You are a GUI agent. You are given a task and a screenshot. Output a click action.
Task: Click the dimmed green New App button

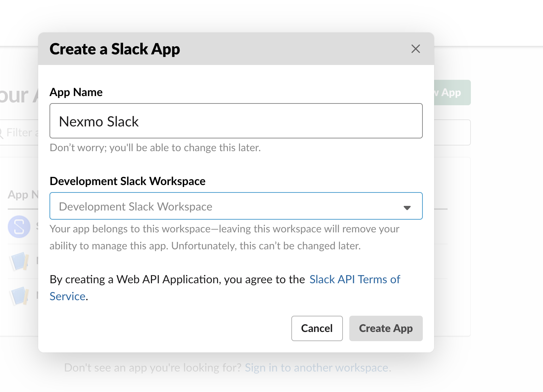pyautogui.click(x=452, y=93)
